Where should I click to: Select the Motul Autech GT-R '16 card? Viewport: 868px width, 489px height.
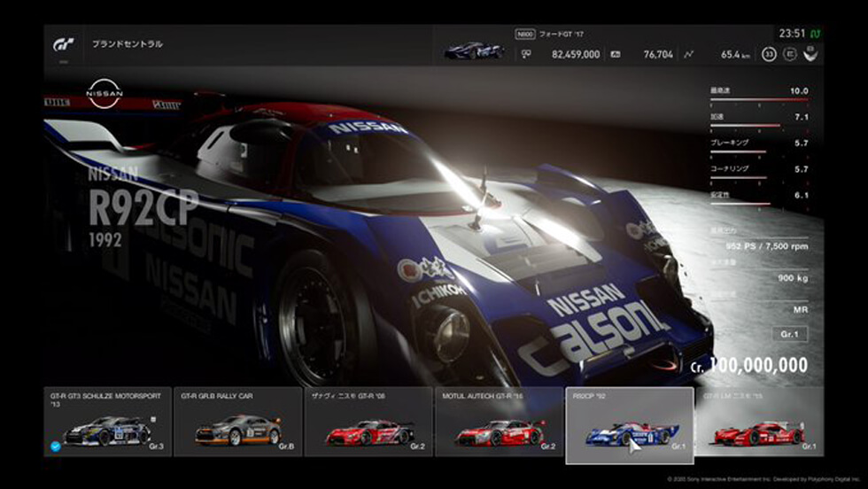click(500, 422)
